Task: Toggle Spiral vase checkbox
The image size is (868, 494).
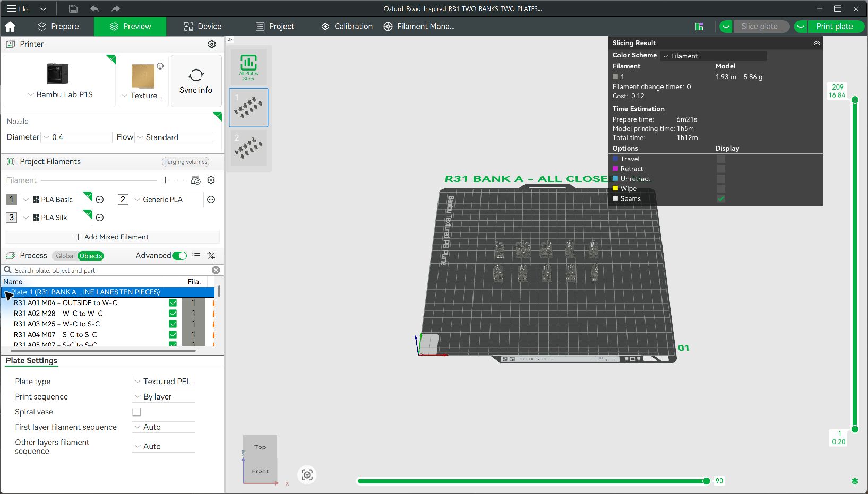Action: tap(136, 412)
